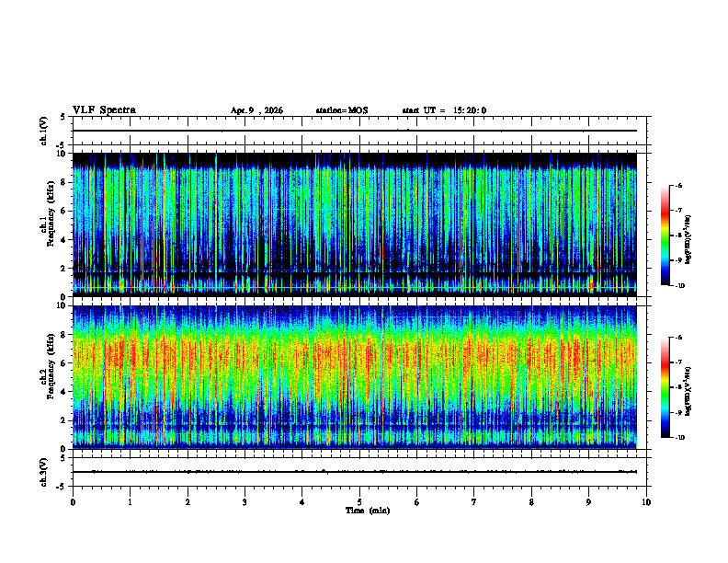Click the "ch.3(V)" waveform axis label
Screen dimensions: 728x563
tap(44, 472)
